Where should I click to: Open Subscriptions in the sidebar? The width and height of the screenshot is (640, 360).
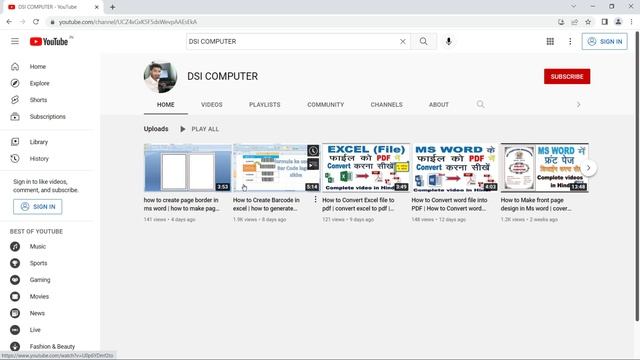pyautogui.click(x=48, y=117)
